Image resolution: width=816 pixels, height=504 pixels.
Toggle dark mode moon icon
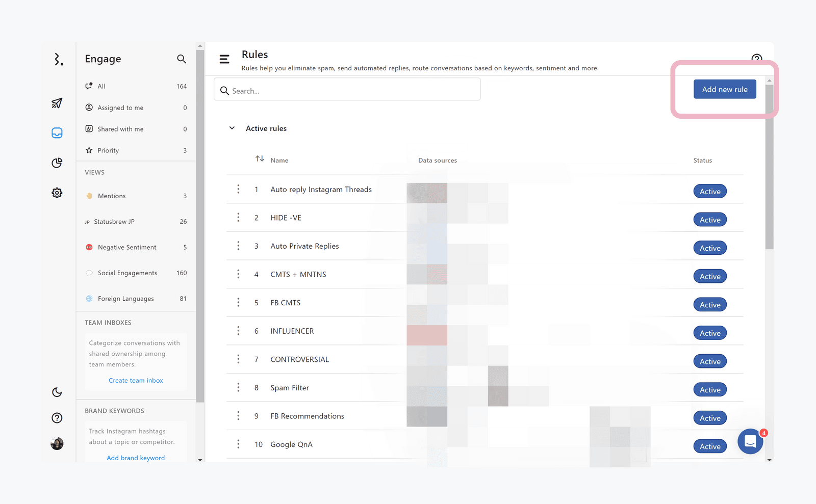[x=57, y=392]
